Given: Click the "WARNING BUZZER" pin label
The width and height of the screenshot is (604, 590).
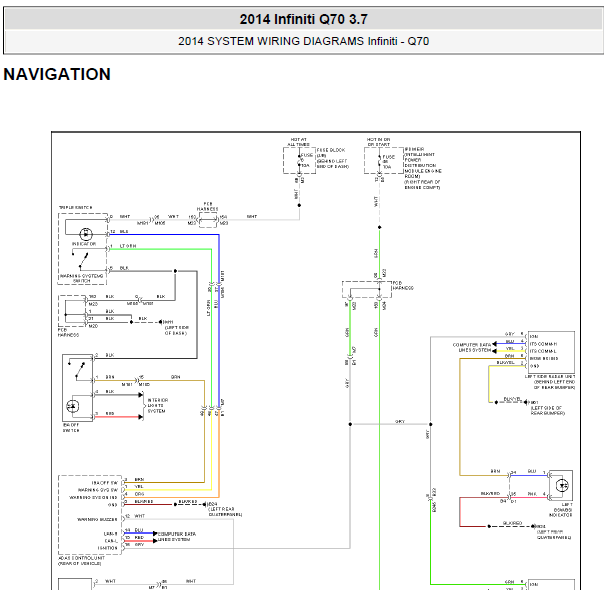Looking at the screenshot, I should 97,519.
